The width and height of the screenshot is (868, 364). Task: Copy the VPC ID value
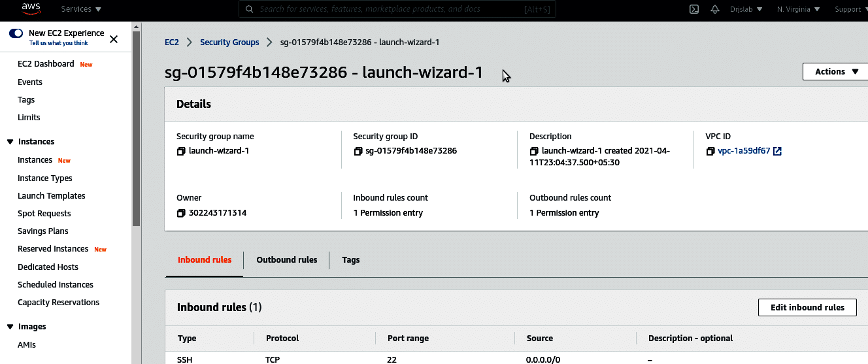pos(710,151)
